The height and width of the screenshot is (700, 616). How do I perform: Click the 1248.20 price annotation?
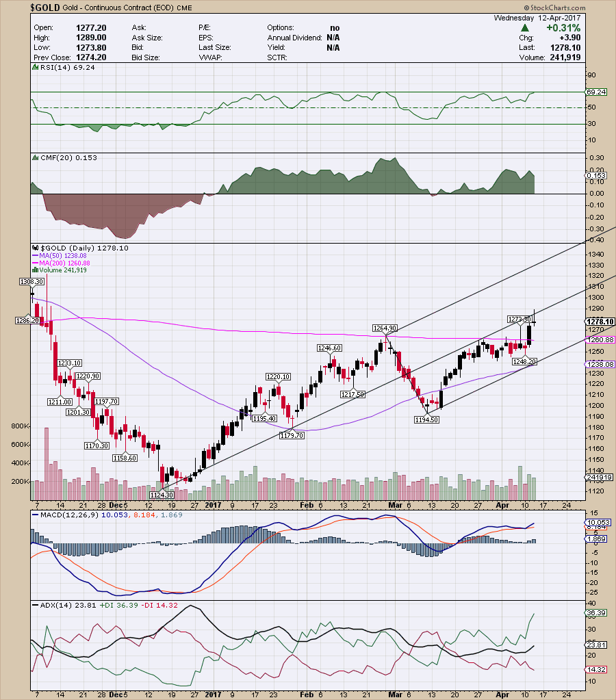(x=524, y=361)
